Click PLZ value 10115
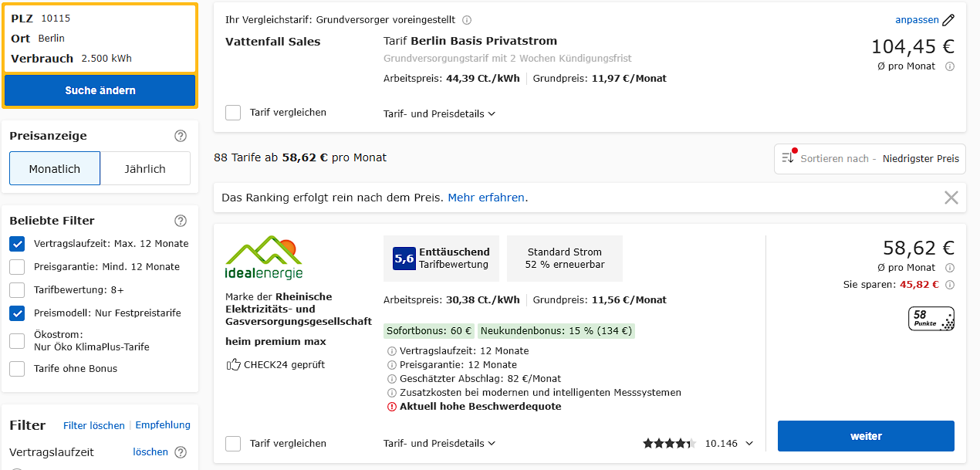 pos(56,19)
